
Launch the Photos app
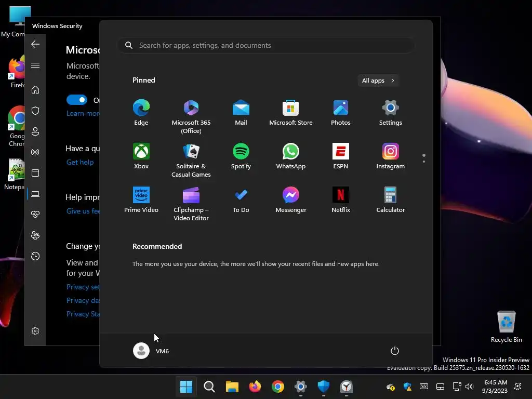point(341,113)
